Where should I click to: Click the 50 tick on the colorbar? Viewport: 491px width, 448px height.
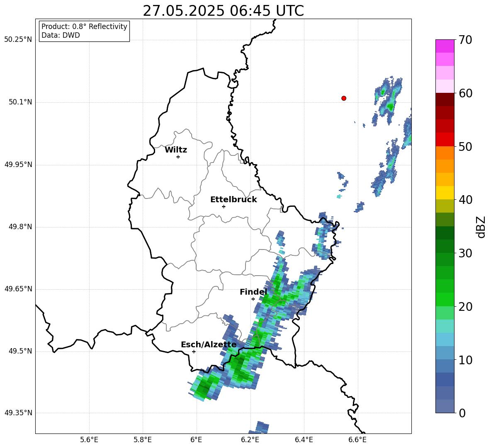[465, 146]
